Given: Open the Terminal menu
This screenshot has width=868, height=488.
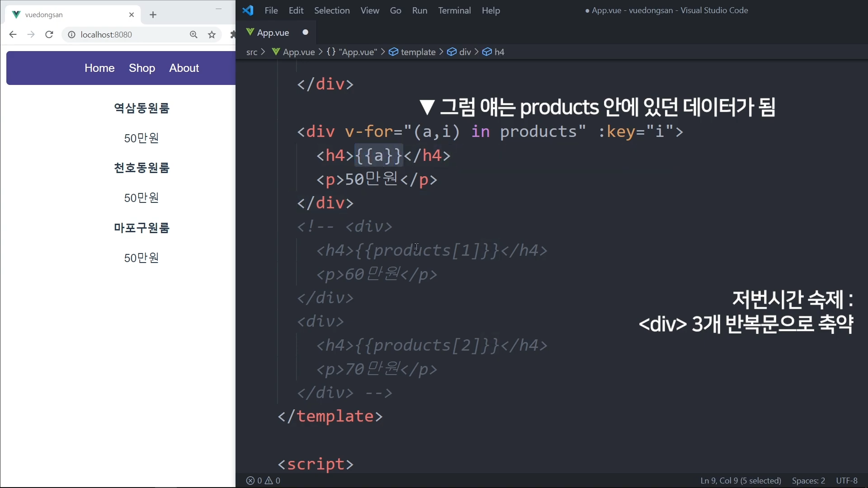Looking at the screenshot, I should click(454, 10).
